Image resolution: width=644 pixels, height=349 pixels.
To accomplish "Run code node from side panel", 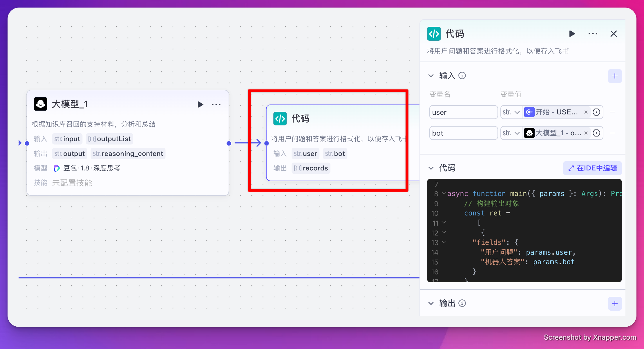I will pos(572,34).
